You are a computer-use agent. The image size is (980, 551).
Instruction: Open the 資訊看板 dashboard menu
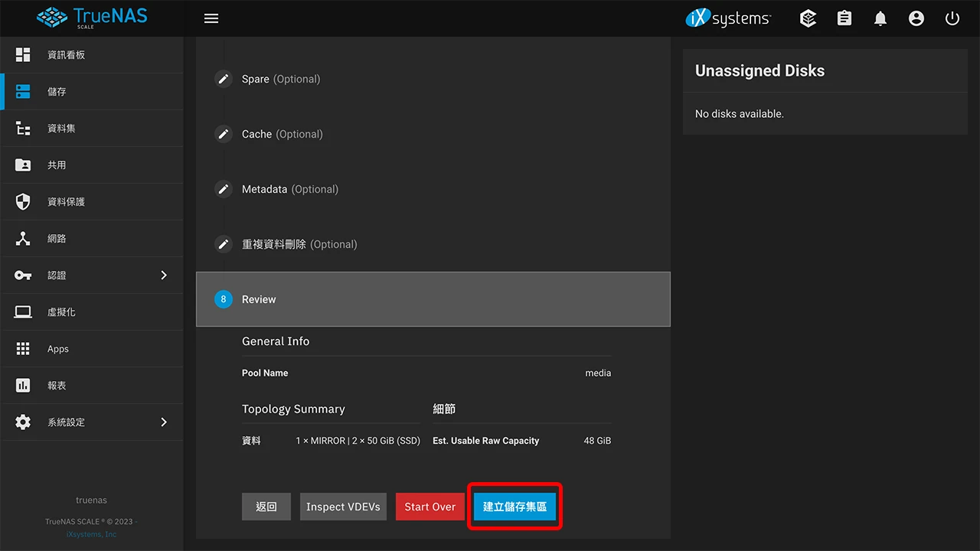66,55
